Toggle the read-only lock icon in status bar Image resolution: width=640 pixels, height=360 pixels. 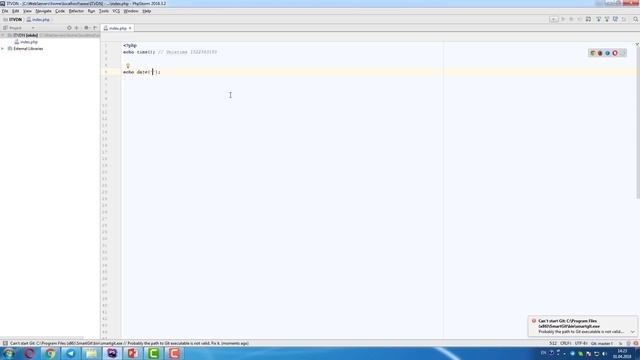pos(620,343)
